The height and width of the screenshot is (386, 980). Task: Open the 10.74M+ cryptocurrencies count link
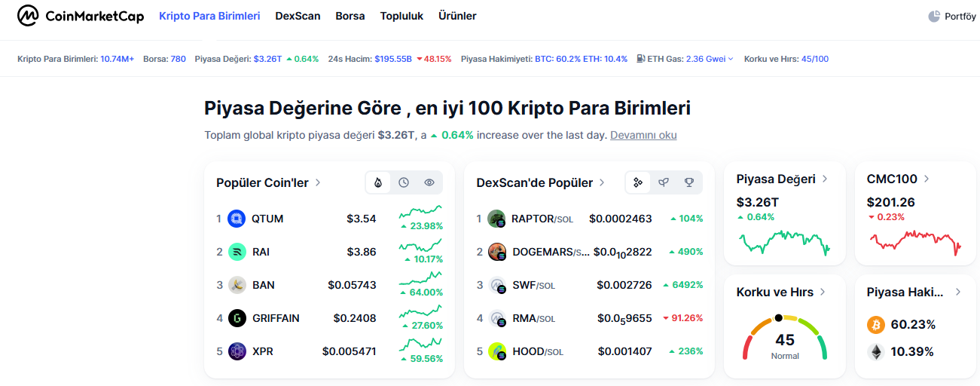117,59
